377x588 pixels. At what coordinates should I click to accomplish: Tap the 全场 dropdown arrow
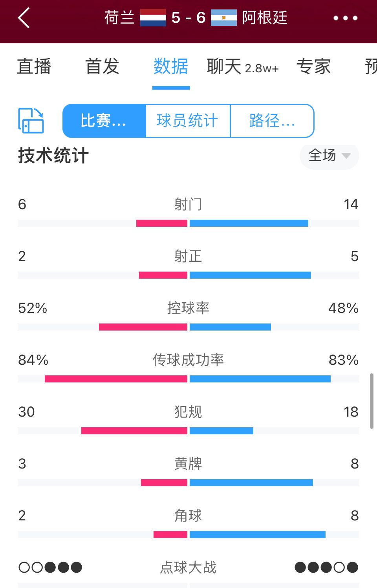point(346,156)
